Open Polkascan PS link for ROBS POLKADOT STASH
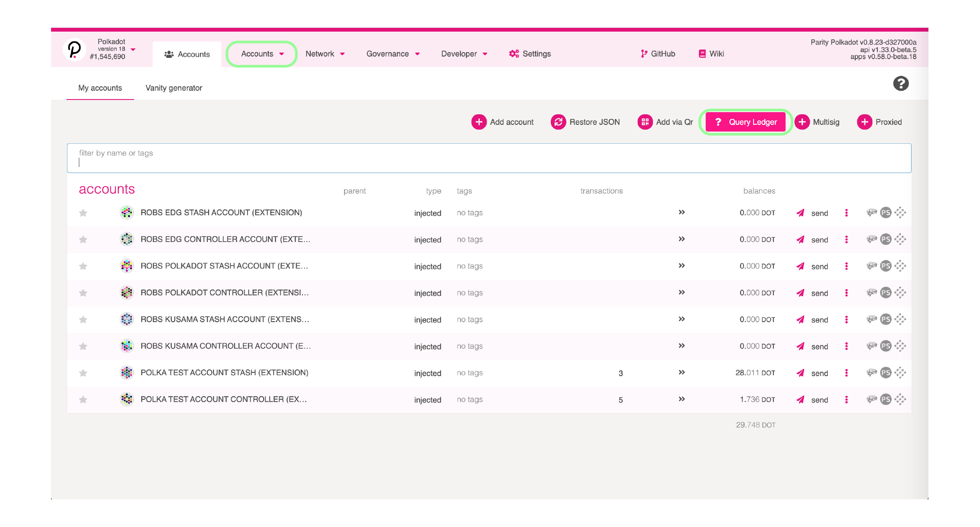This screenshot has width=980, height=527. [886, 266]
